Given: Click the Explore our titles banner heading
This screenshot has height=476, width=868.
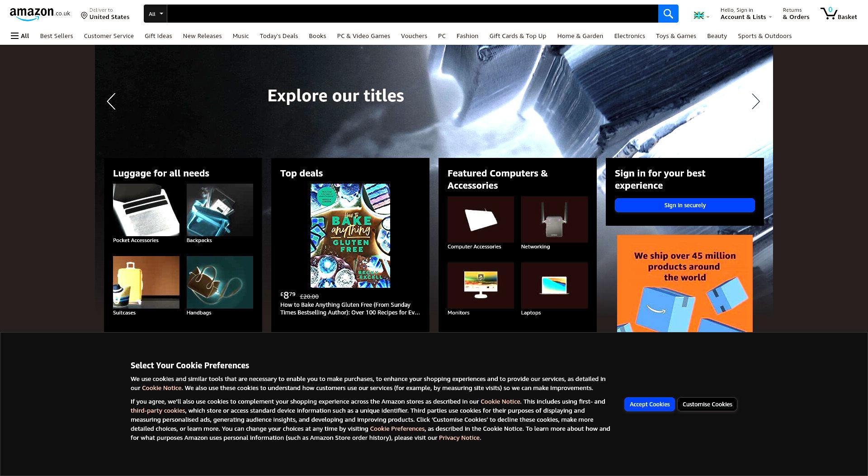Looking at the screenshot, I should 335,96.
